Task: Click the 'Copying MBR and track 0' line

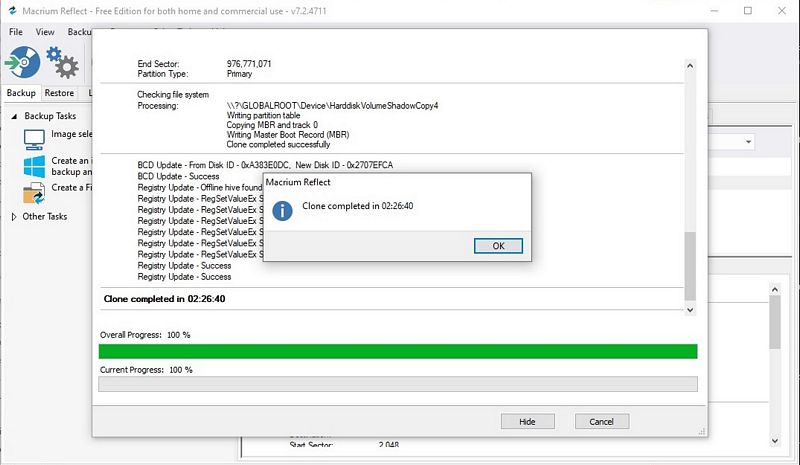Action: point(272,125)
